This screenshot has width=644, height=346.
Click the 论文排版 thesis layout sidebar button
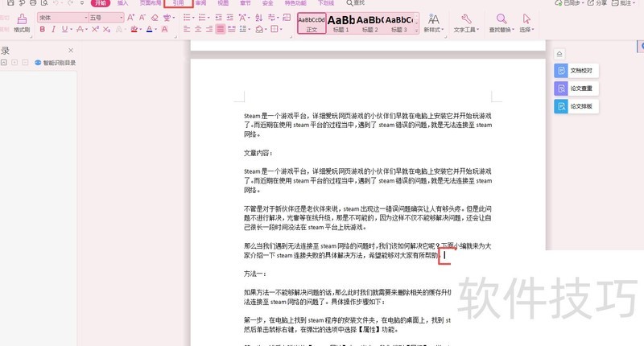pos(576,106)
